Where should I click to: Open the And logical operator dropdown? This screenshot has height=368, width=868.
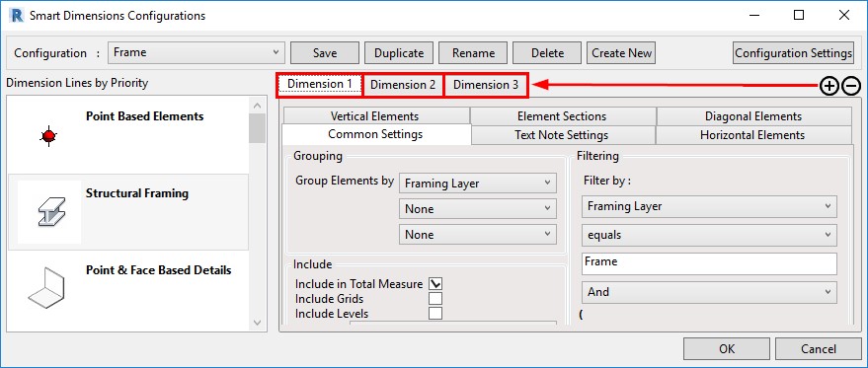(x=709, y=292)
